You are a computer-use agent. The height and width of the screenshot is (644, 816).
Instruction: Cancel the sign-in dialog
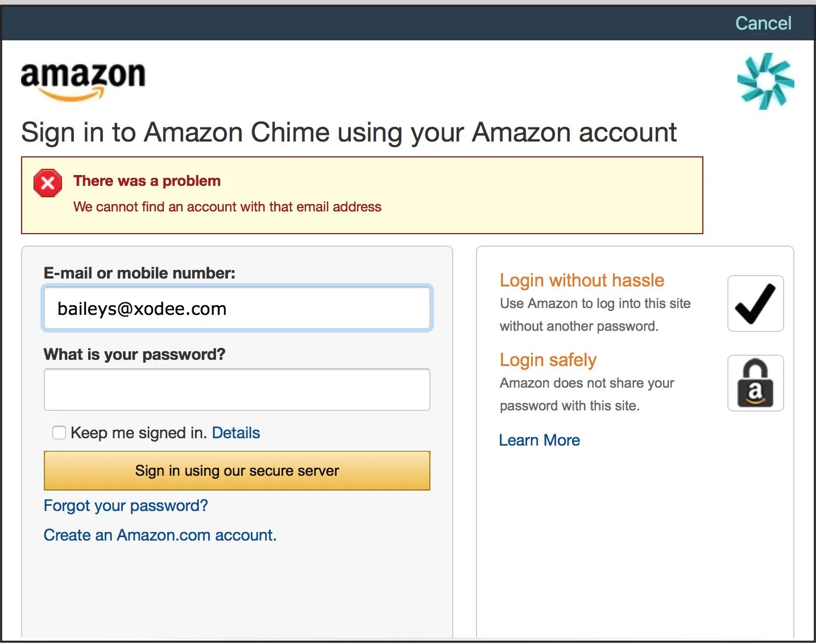763,23
